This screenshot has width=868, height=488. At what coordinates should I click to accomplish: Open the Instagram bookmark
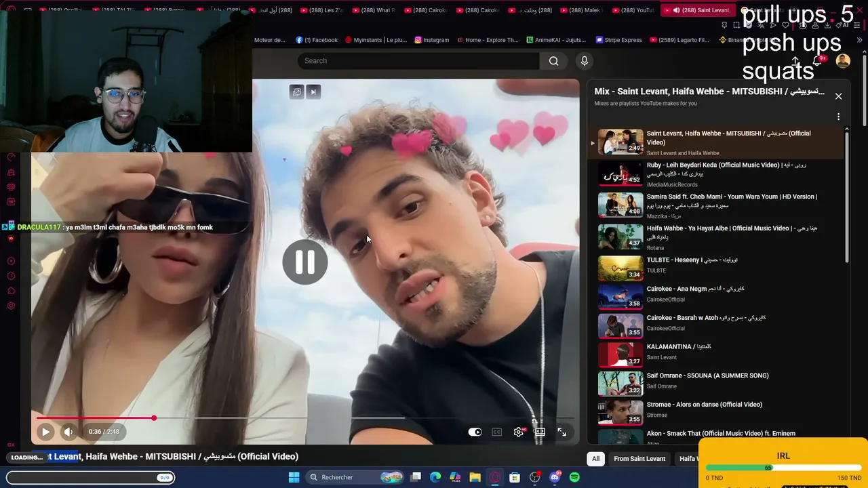coord(432,40)
